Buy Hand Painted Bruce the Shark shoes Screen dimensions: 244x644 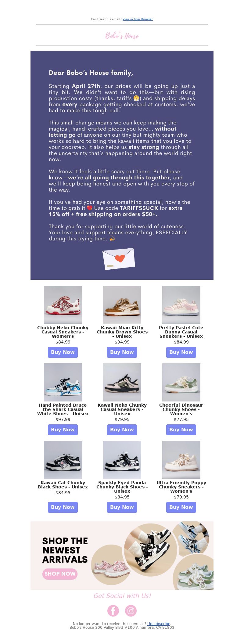(x=63, y=430)
